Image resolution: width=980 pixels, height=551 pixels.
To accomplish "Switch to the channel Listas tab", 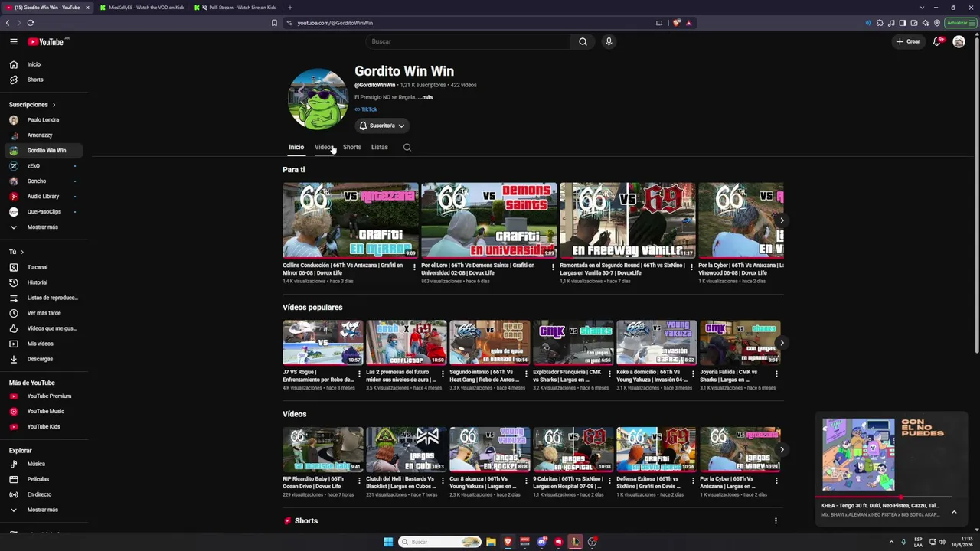I will pos(380,147).
